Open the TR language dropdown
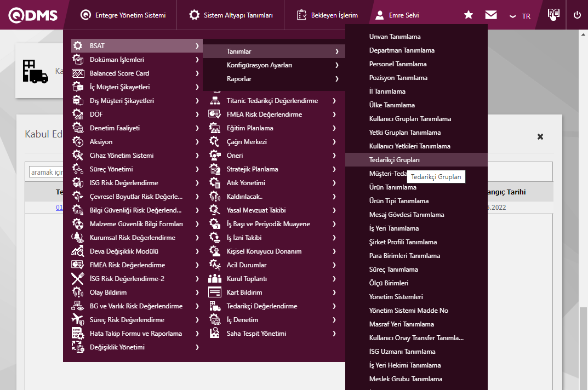588x390 pixels. tap(520, 16)
